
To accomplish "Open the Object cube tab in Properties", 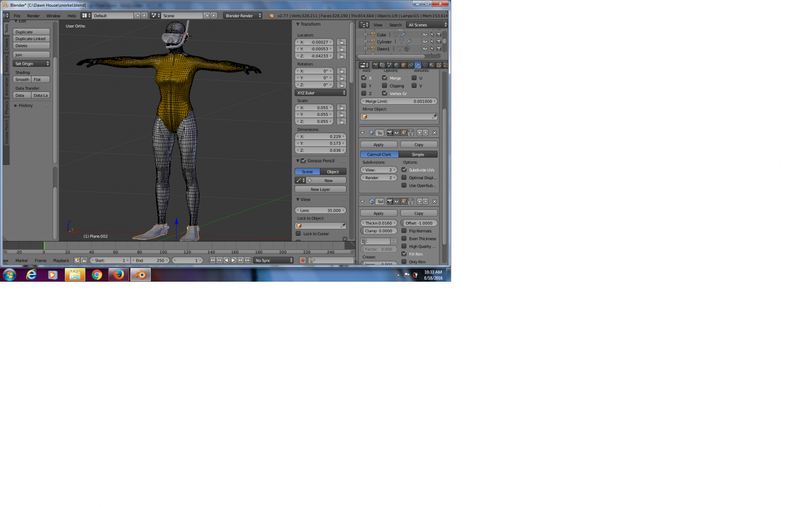I will point(403,65).
